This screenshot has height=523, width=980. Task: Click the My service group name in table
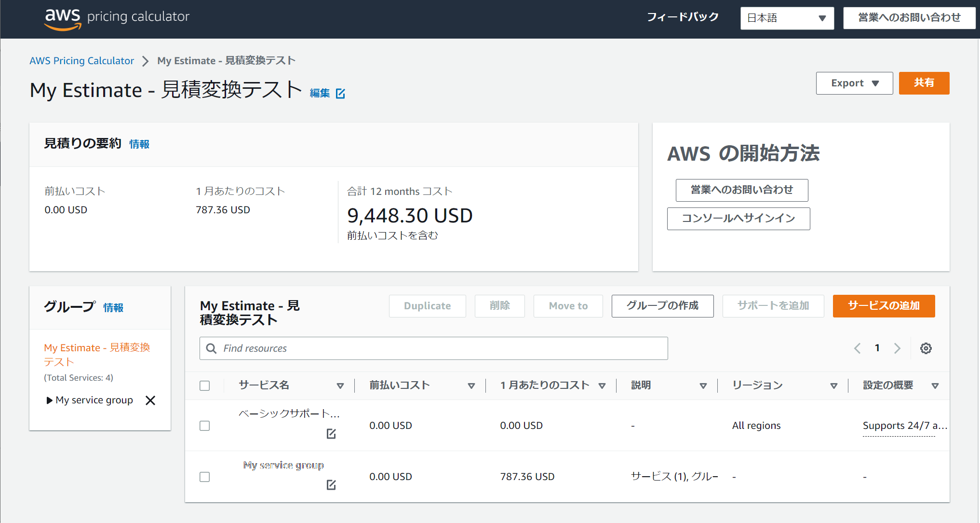point(283,465)
